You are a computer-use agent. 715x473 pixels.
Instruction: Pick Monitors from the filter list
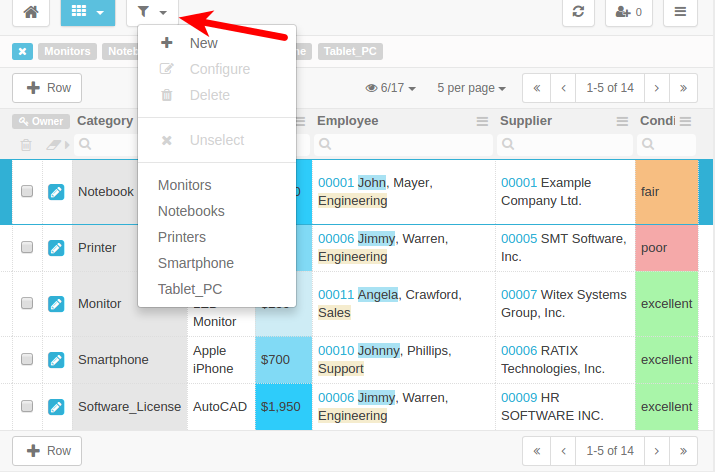[x=217, y=185]
